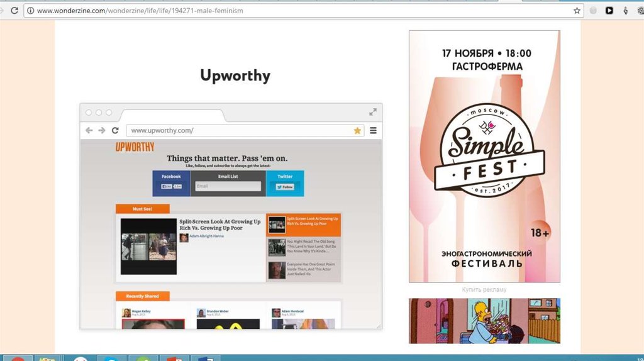The image size is (644, 361).
Task: Click the first window circle in the mock browser
Action: click(x=89, y=112)
